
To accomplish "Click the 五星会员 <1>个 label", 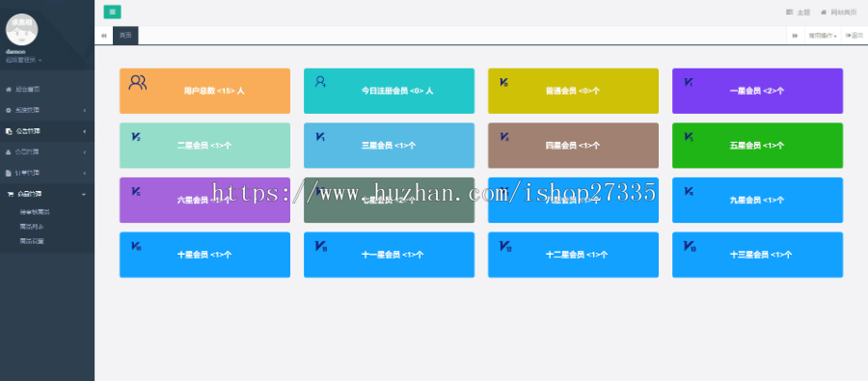I will tap(757, 146).
